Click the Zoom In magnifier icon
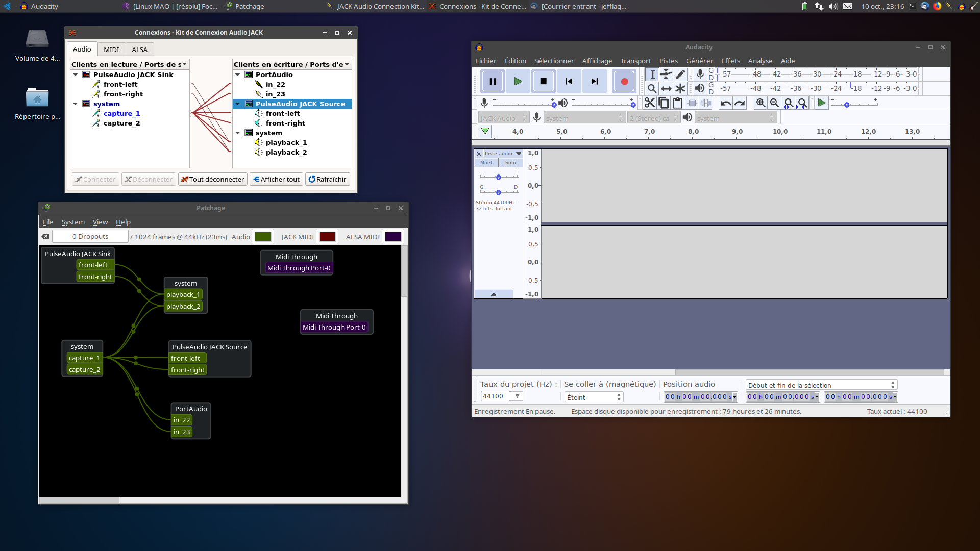Viewport: 980px width, 551px height. (x=761, y=103)
